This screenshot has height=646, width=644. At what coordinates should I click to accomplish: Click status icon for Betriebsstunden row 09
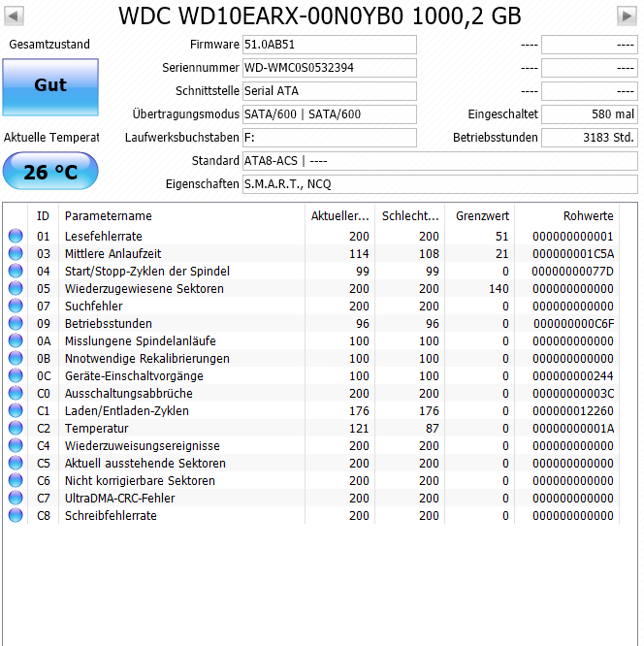coord(16,323)
